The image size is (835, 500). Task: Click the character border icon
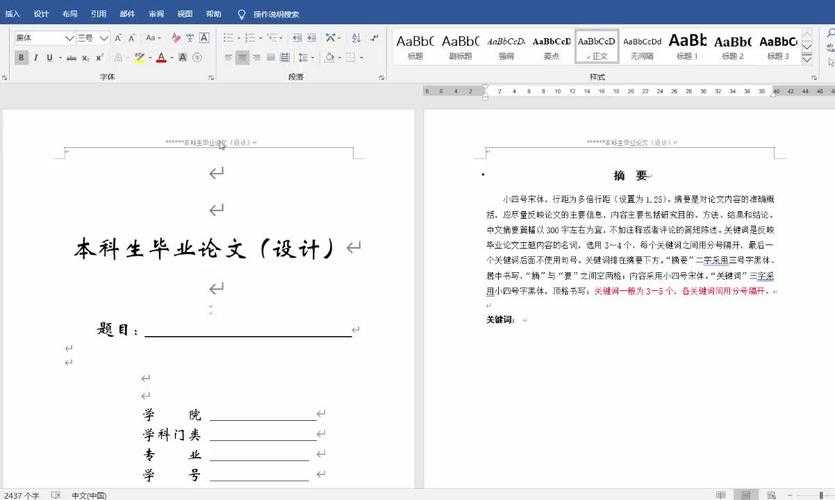point(204,38)
